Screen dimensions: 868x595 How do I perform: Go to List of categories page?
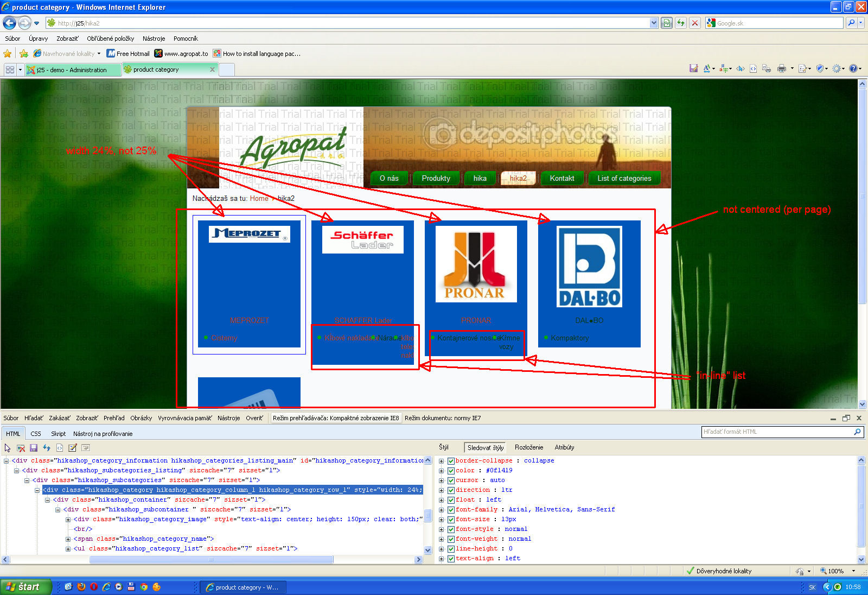[x=624, y=178]
